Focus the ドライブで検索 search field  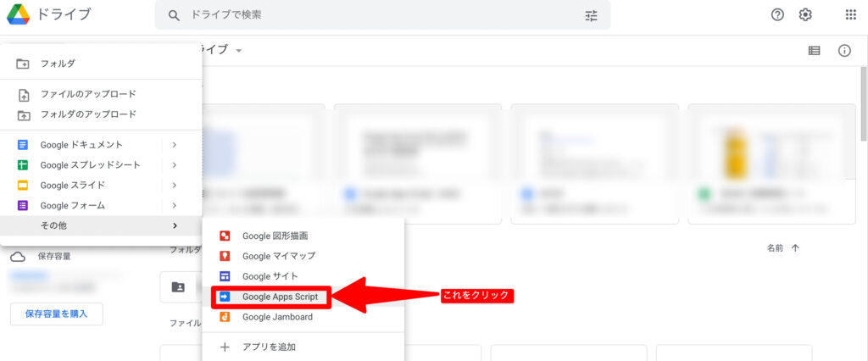click(x=382, y=15)
